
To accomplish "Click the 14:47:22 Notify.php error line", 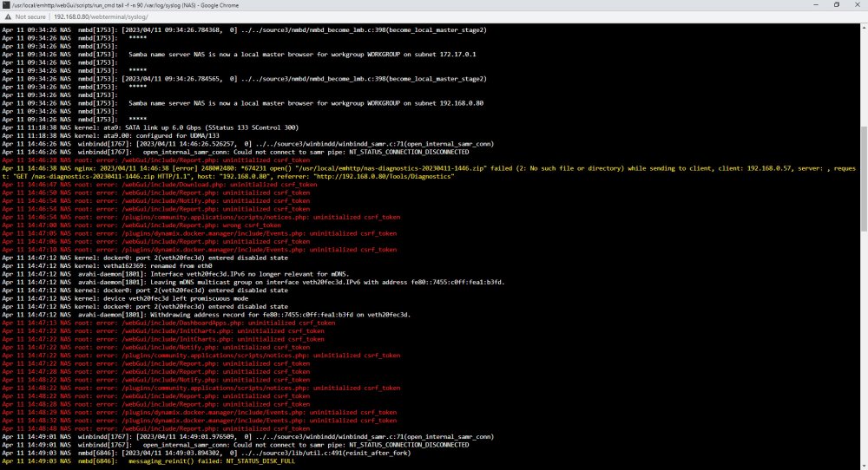I will [156, 347].
